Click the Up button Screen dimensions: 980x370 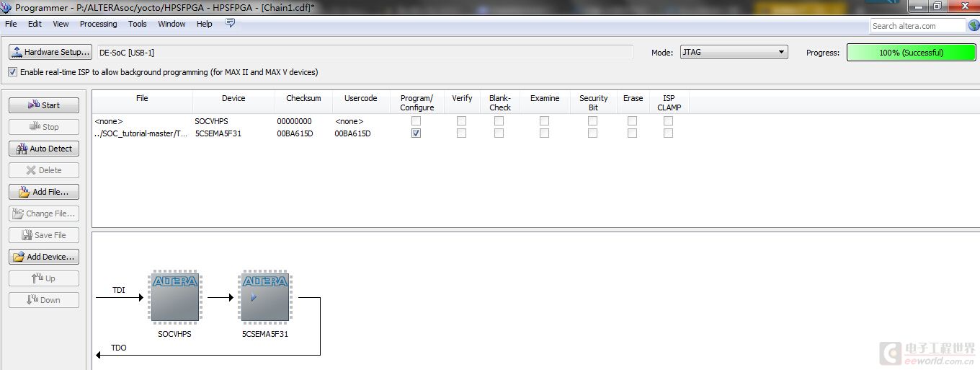coord(44,278)
